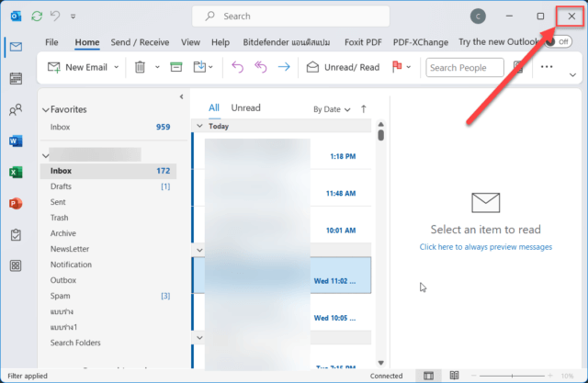The height and width of the screenshot is (383, 588).
Task: Open the PDF-XChange tab
Action: 421,42
